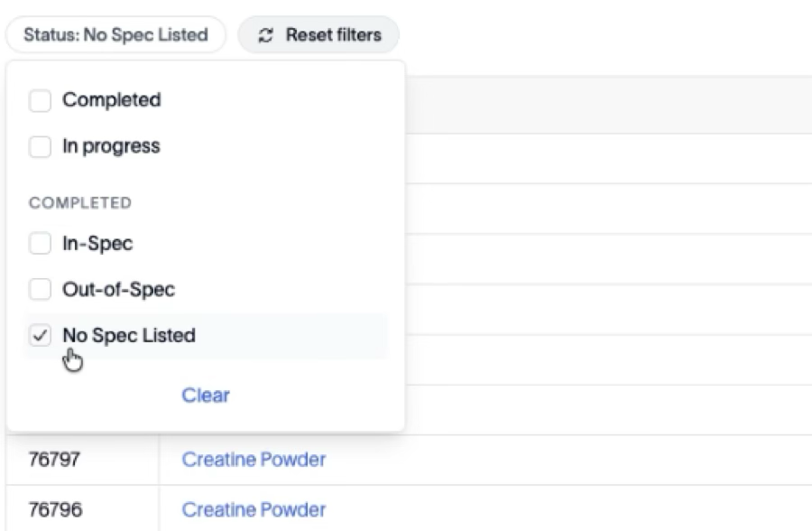Click the gray table header bar
This screenshot has width=812, height=531.
(608, 105)
